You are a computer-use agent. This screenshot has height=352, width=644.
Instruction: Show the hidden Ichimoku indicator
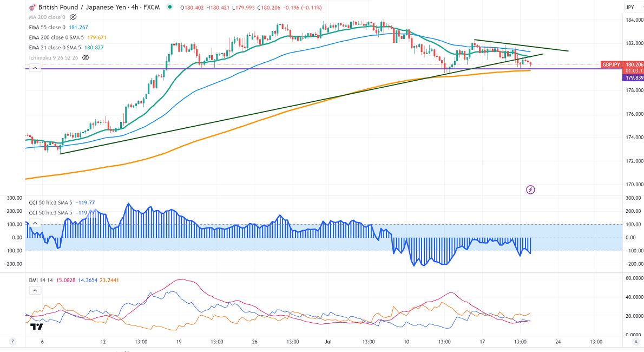point(86,58)
